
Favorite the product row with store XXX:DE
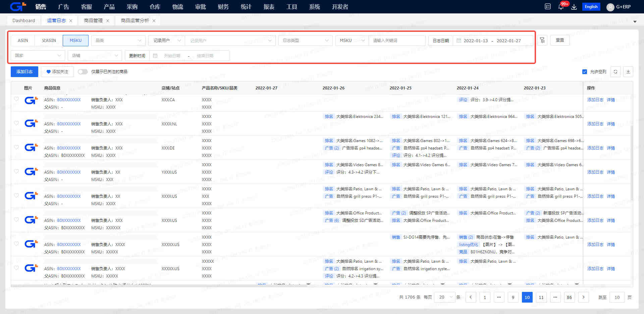[16, 147]
